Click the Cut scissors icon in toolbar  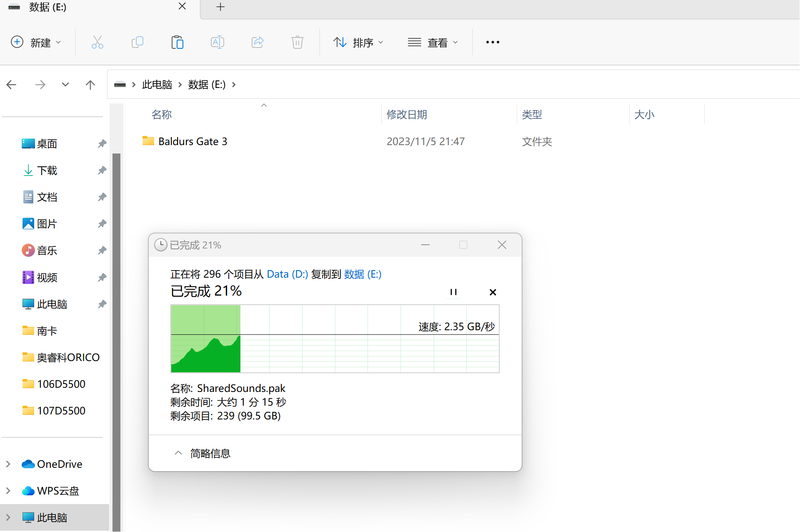click(97, 42)
